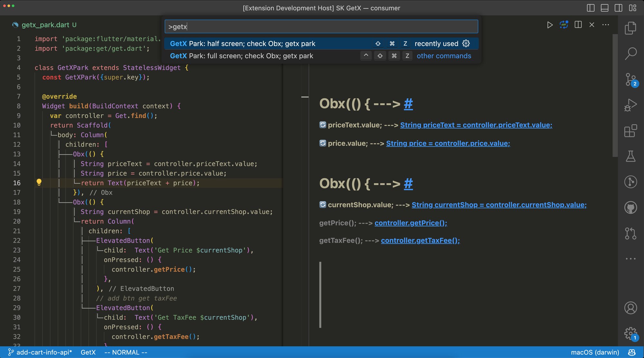This screenshot has width=644, height=358.
Task: Select GetX Park: full screen command
Action: [241, 56]
